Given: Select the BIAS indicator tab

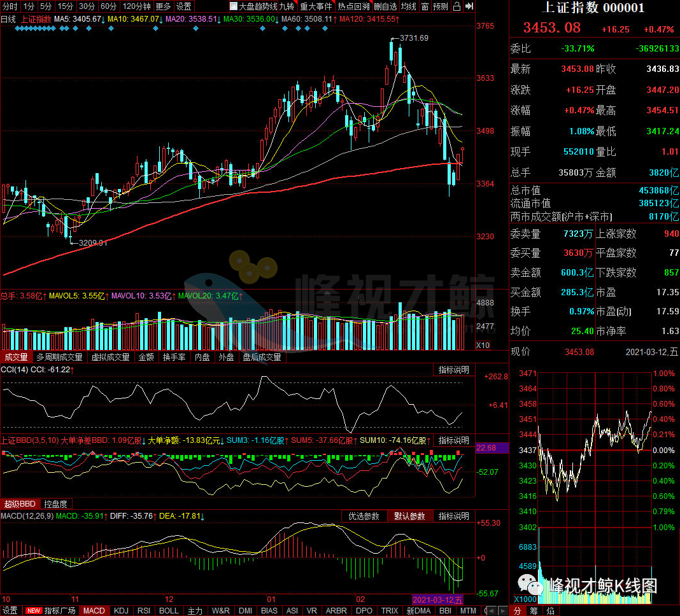Looking at the screenshot, I should tap(269, 611).
